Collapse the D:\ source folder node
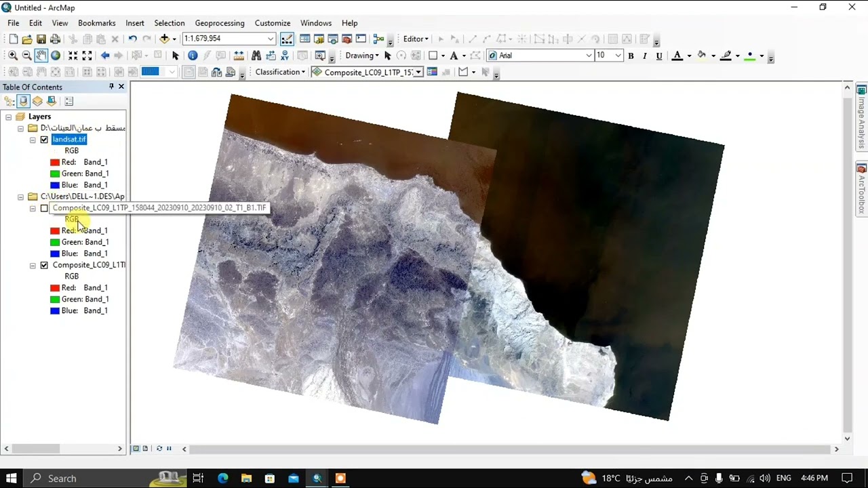Viewport: 868px width, 488px height. (x=20, y=128)
